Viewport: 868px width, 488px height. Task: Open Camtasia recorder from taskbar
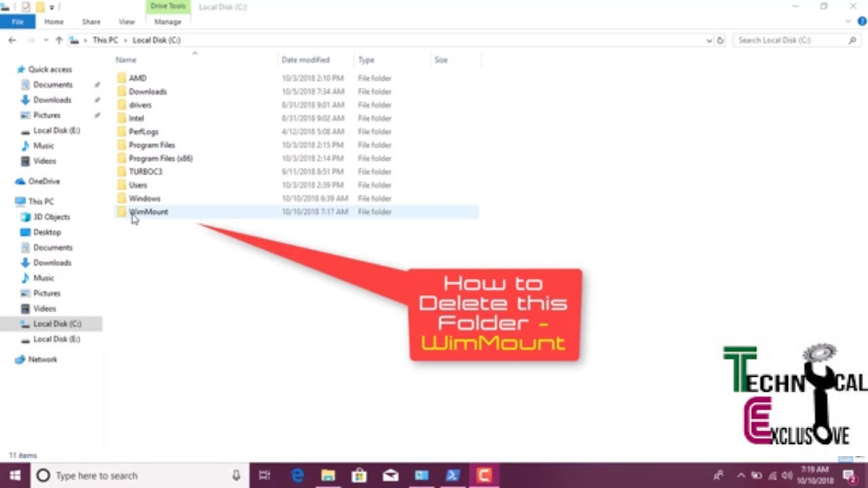point(484,475)
